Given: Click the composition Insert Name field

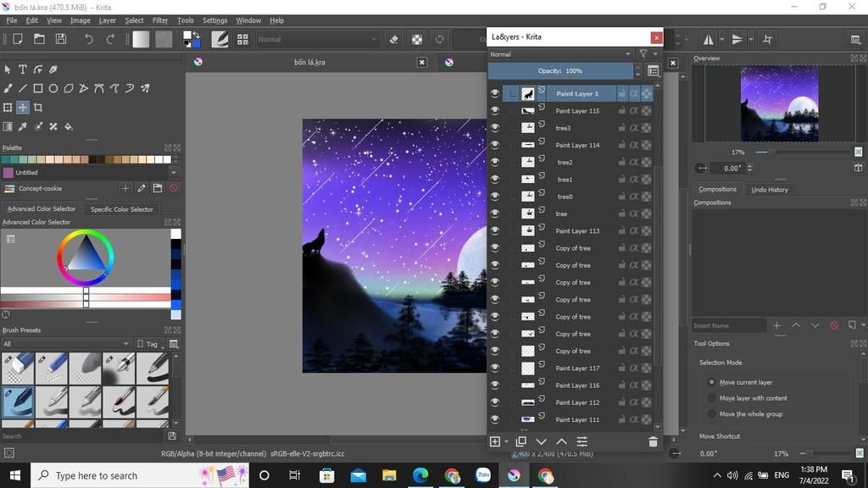Looking at the screenshot, I should [729, 325].
